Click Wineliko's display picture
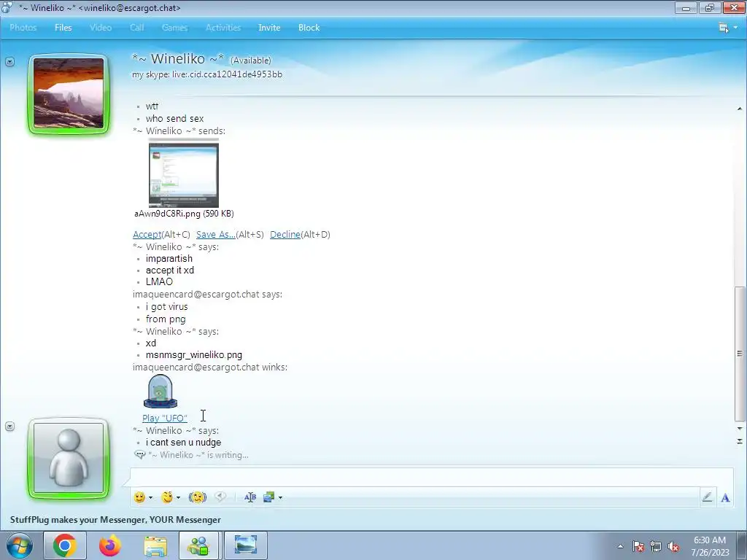The image size is (747, 560). tap(69, 93)
